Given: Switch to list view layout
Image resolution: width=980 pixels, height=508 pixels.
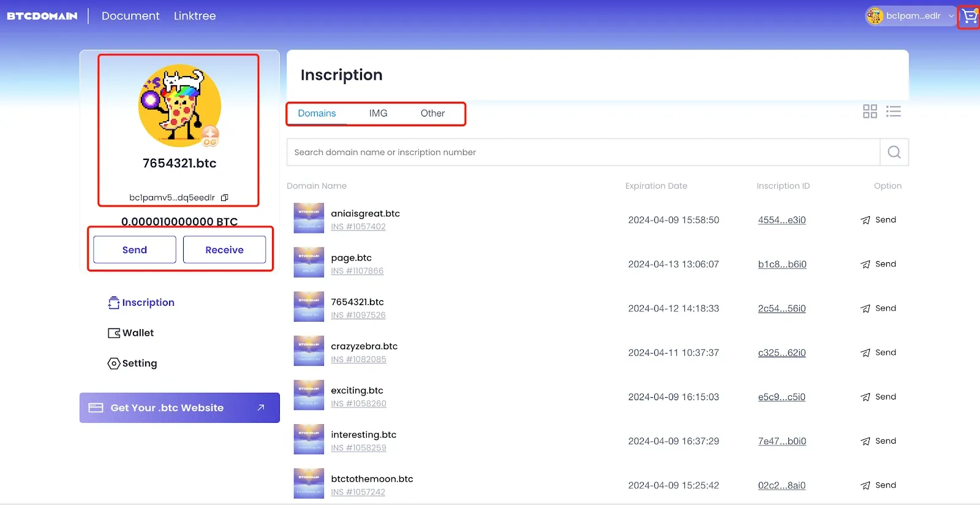Looking at the screenshot, I should pos(894,112).
